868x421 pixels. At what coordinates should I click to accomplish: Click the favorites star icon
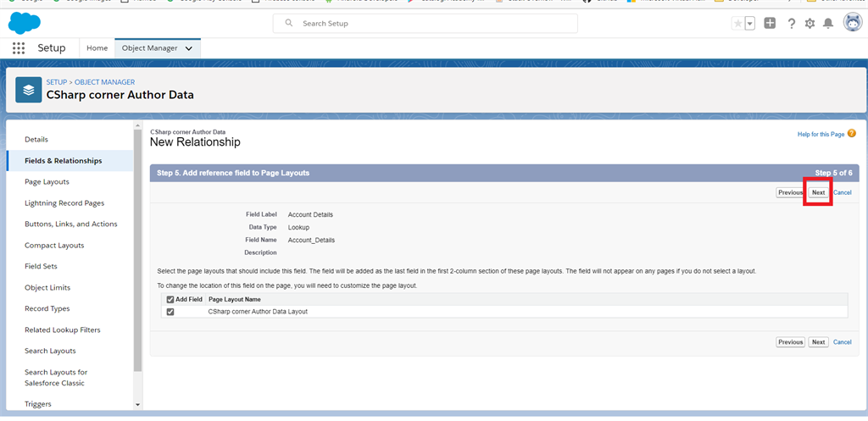[x=738, y=23]
